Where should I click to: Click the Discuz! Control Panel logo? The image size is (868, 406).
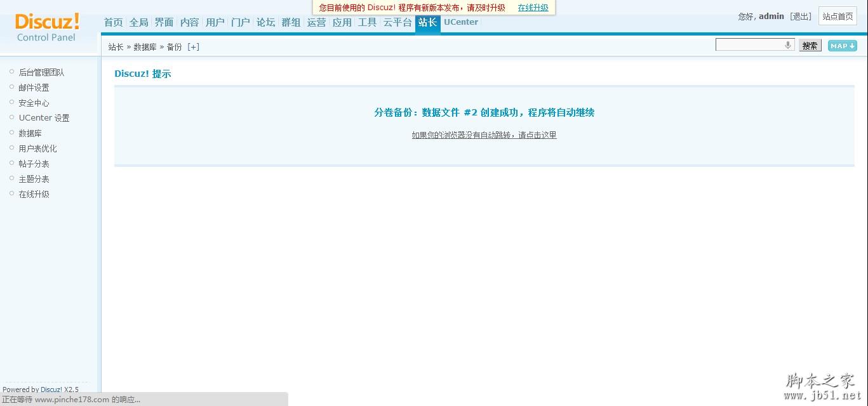pyautogui.click(x=47, y=27)
